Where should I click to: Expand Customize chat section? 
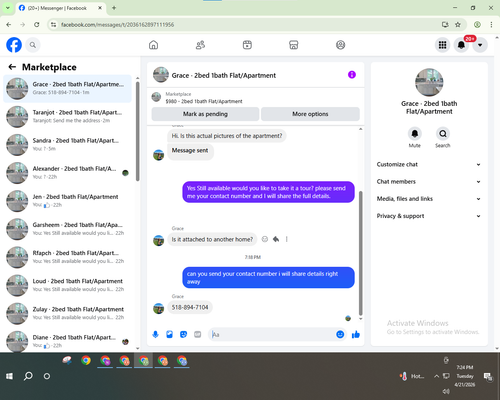[x=429, y=164]
